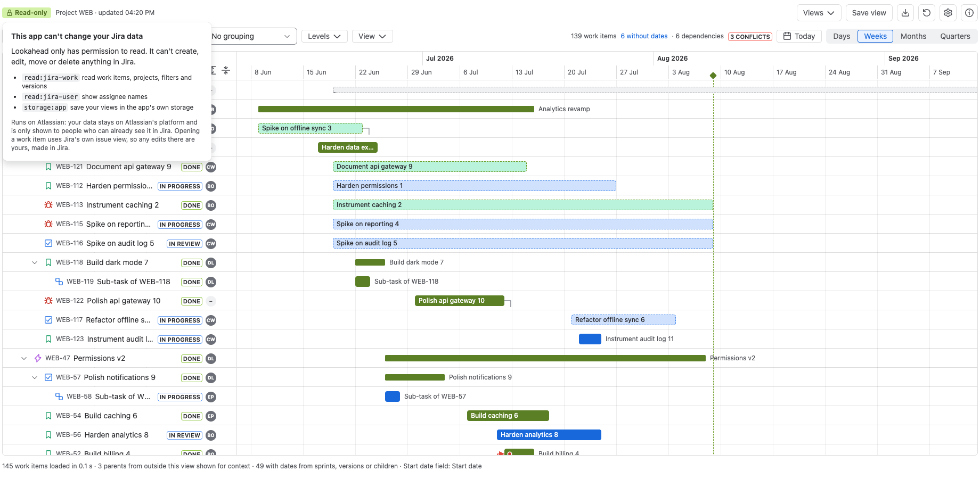The image size is (980, 479).
Task: Open the settings gear icon
Action: [x=948, y=13]
